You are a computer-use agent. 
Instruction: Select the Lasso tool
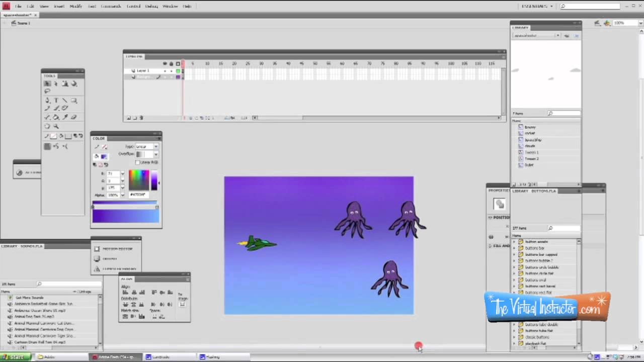47,90
